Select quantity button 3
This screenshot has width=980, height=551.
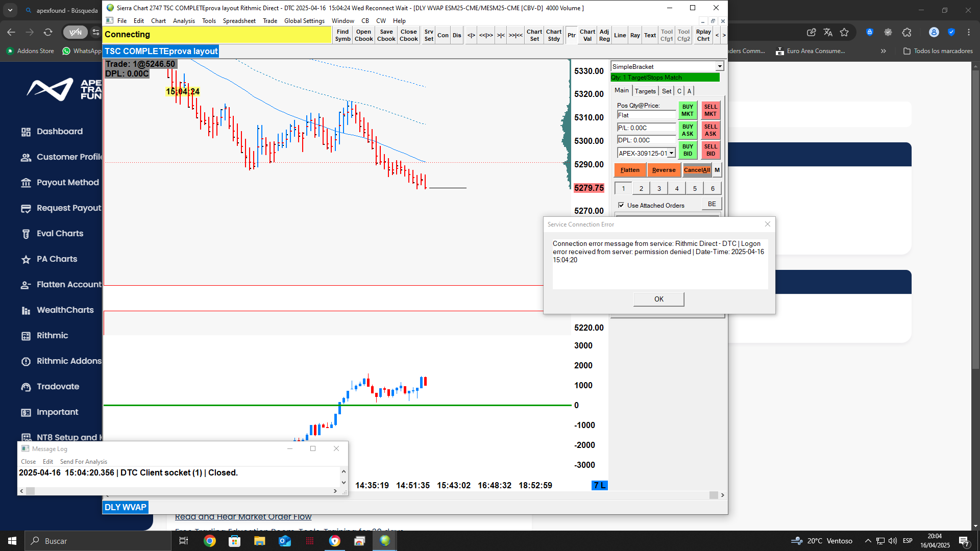pos(659,188)
